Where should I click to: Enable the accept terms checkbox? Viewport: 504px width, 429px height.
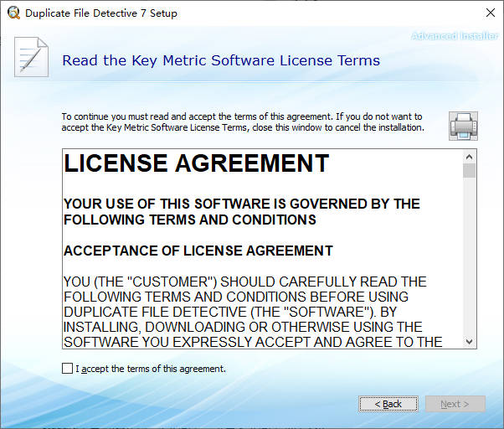[x=67, y=369]
